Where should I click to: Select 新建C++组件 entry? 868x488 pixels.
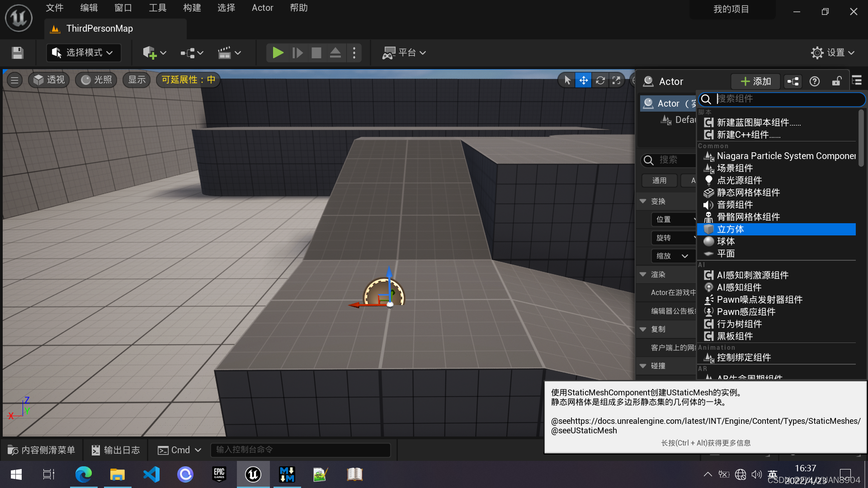coord(776,135)
